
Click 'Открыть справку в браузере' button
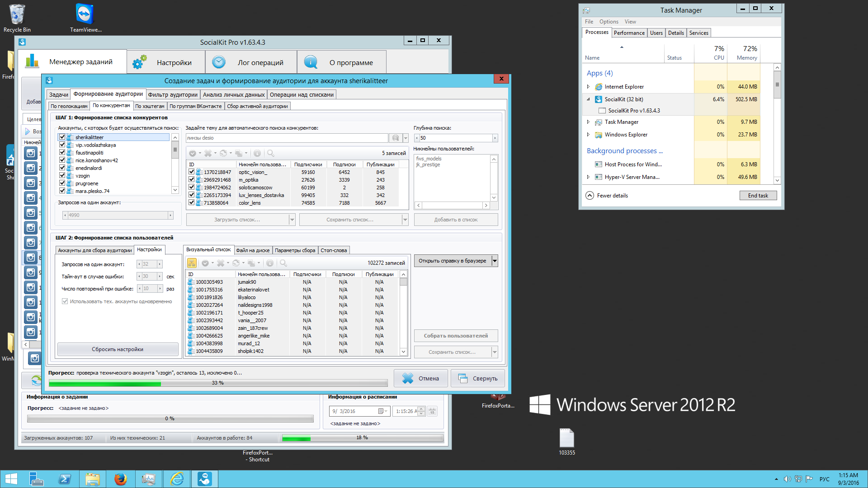tap(453, 261)
